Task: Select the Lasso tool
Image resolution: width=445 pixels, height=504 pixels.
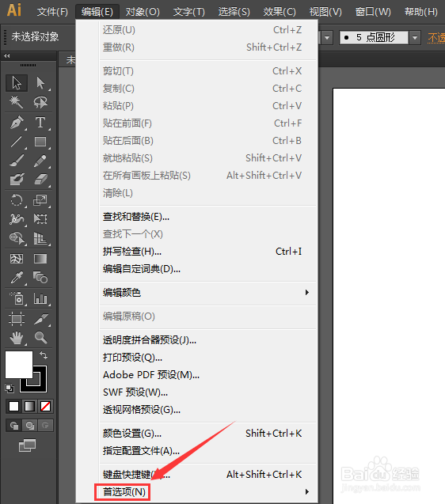Action: pos(40,102)
